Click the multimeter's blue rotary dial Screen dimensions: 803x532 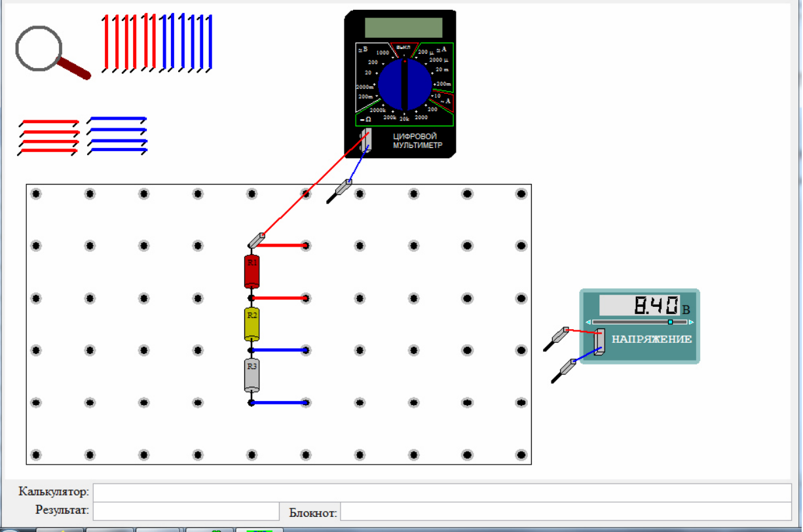click(405, 86)
